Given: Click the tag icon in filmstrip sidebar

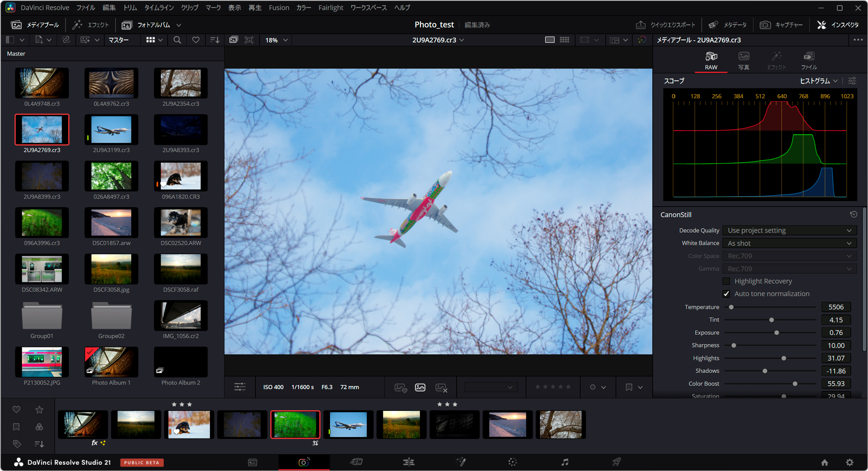Looking at the screenshot, I should pos(17,444).
